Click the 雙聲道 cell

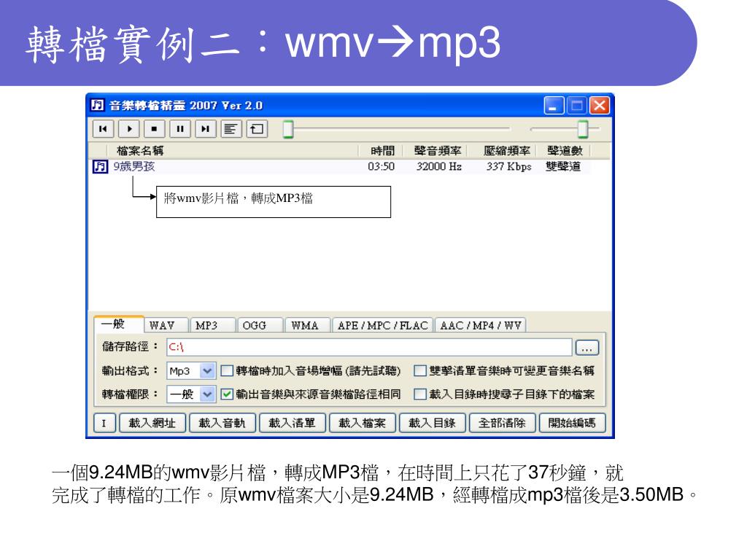point(563,167)
